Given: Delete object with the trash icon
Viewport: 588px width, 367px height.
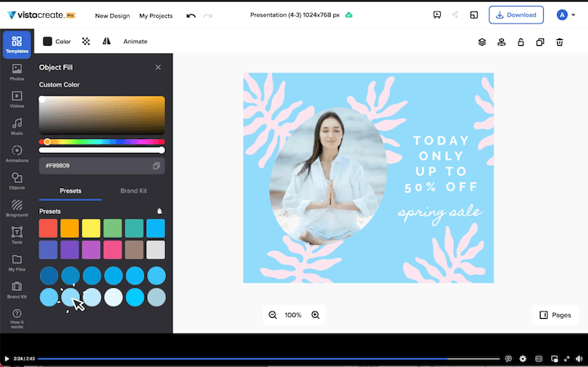Looking at the screenshot, I should (x=559, y=42).
